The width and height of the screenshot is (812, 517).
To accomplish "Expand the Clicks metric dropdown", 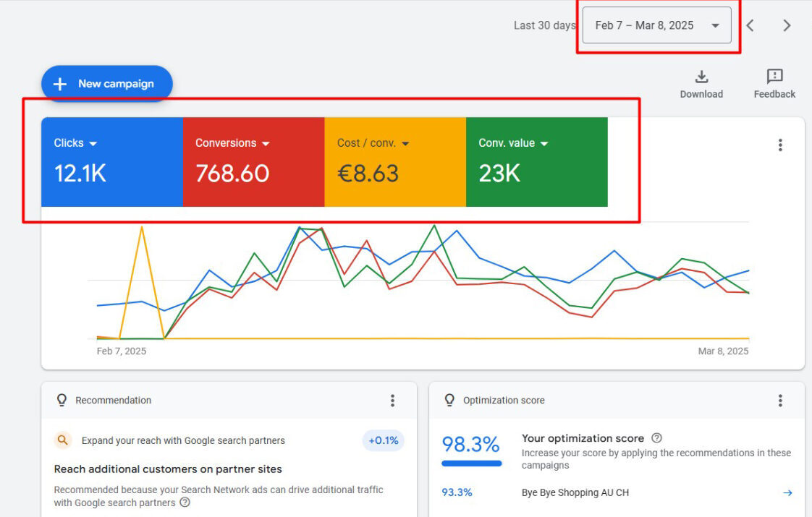I will click(93, 143).
